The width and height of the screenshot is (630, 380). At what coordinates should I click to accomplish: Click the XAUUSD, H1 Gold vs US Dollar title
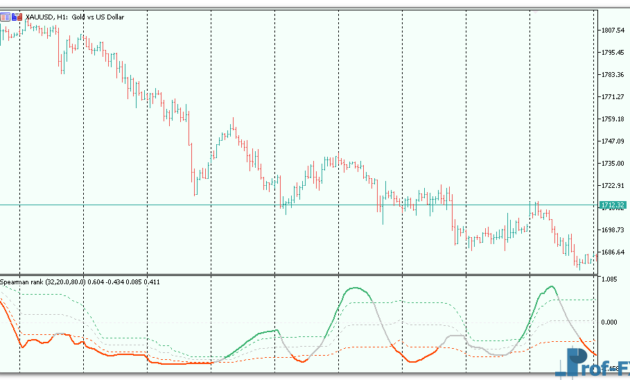75,17
